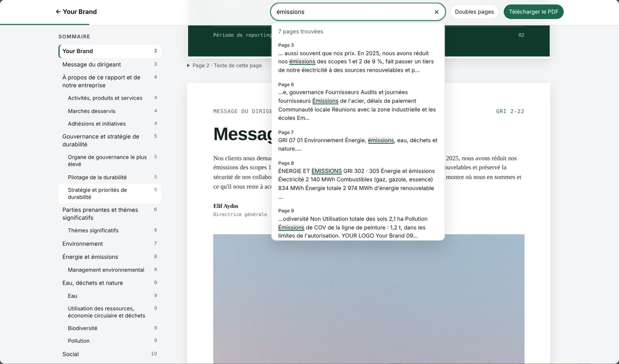Open the Page 7 search result
619x364 pixels.
(x=358, y=141)
